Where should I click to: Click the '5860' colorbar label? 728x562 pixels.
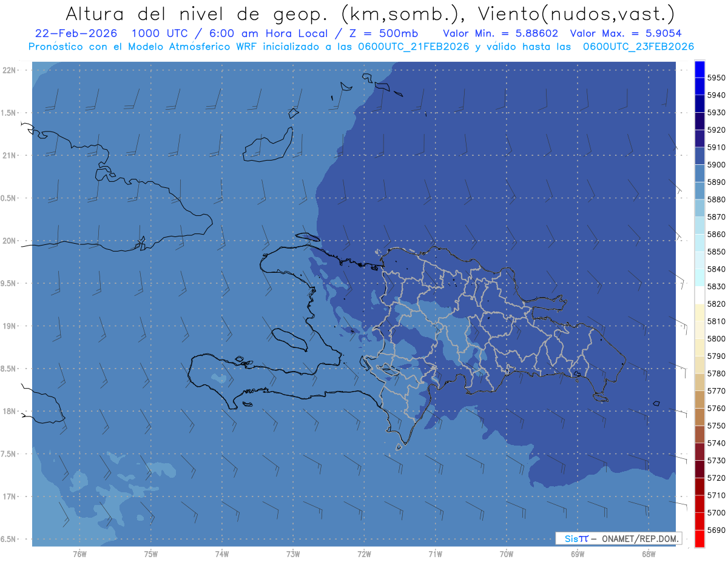pyautogui.click(x=716, y=234)
